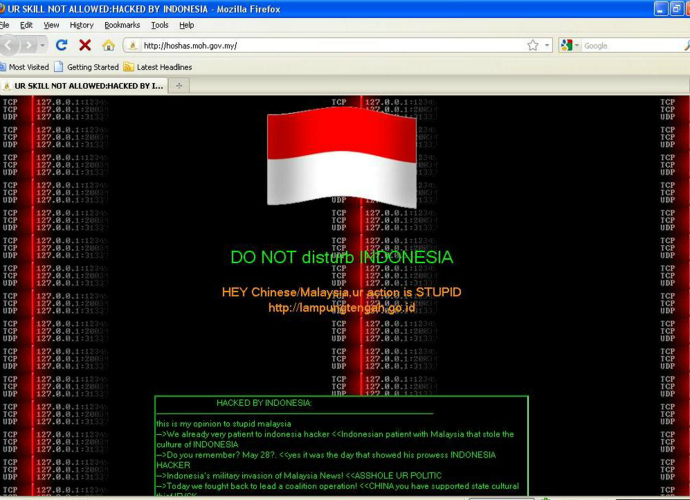Open the Tools menu
The height and width of the screenshot is (500, 690).
pyautogui.click(x=160, y=25)
